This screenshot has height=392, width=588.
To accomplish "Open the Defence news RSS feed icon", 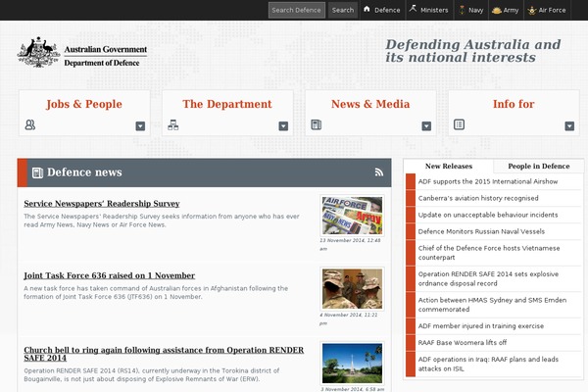I will click(379, 172).
